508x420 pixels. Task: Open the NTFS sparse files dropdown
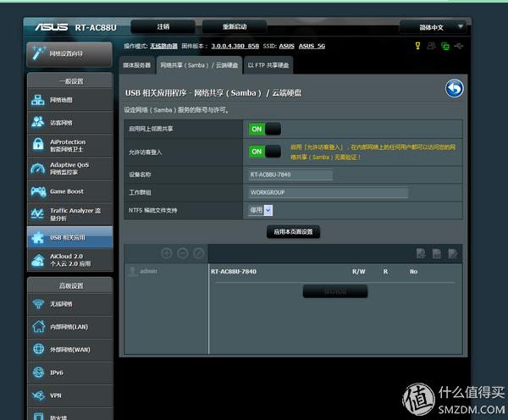tap(261, 210)
